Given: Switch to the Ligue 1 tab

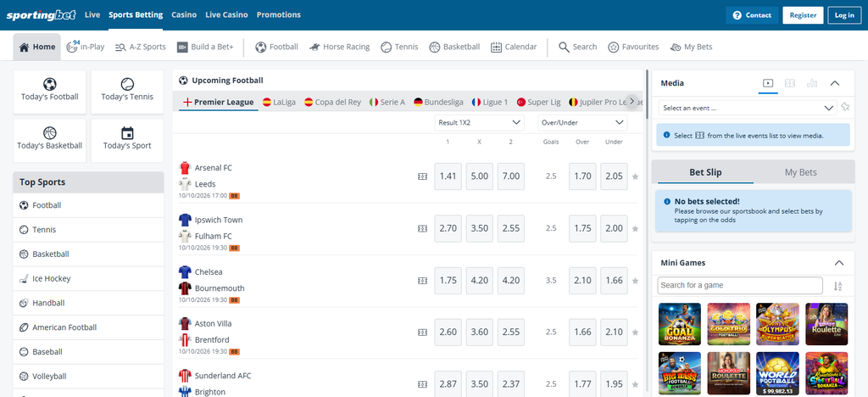Looking at the screenshot, I should (x=490, y=102).
